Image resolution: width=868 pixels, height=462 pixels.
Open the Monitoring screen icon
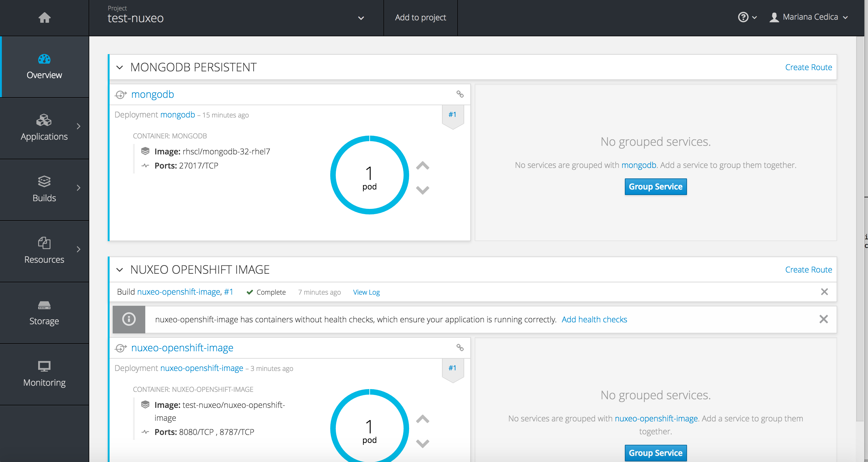coord(44,366)
